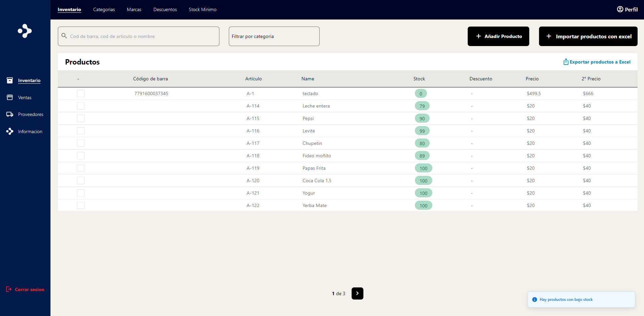Check the Yogur row checkbox
The width and height of the screenshot is (644, 316).
(x=81, y=193)
